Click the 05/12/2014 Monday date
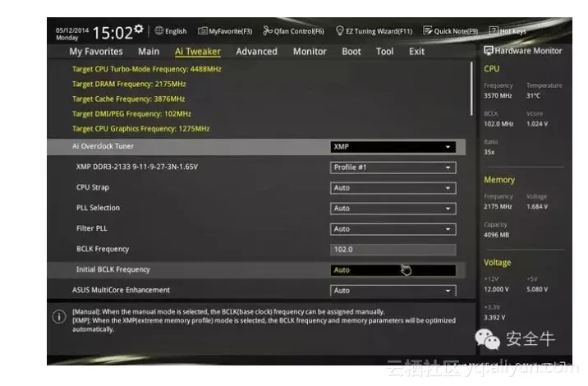Screen dimensions: 588x386 (x=72, y=34)
